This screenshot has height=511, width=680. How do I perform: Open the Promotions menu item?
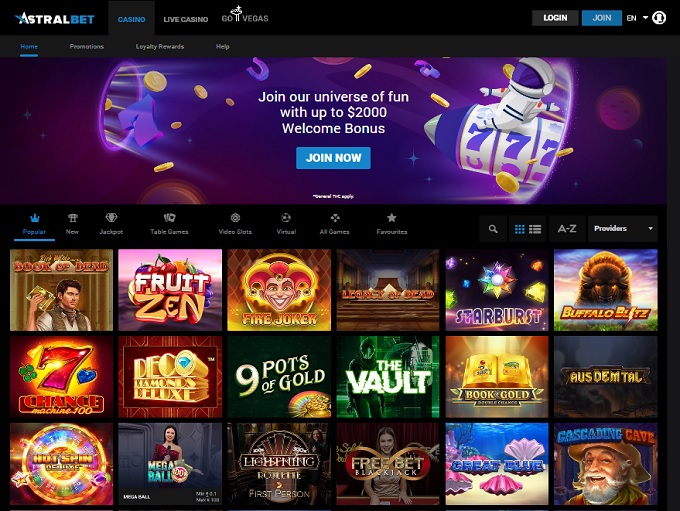tap(87, 46)
